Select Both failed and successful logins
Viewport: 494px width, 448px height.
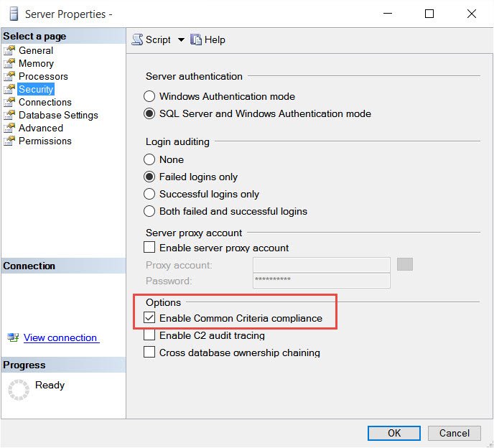point(149,211)
